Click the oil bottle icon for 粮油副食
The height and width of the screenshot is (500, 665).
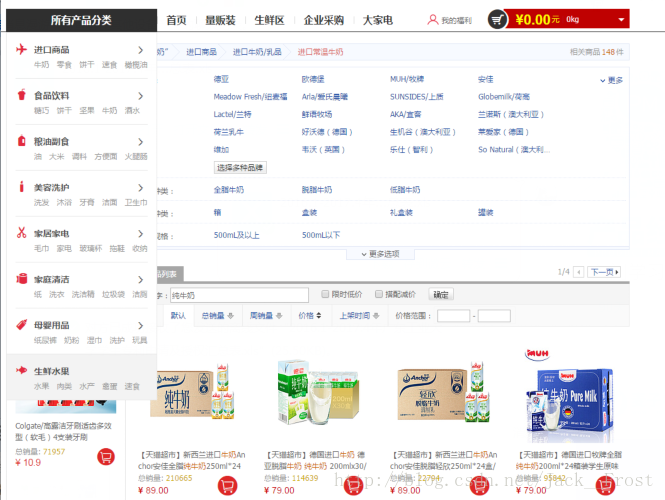21,140
